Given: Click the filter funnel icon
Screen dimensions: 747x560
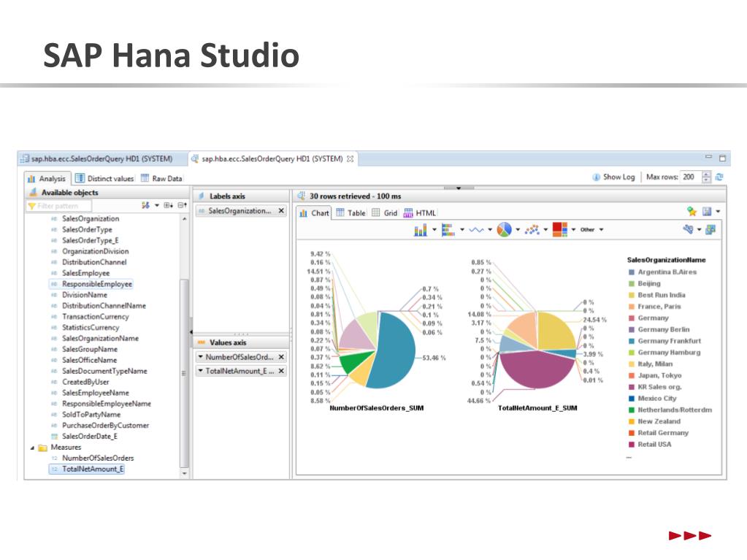Looking at the screenshot, I should point(32,206).
